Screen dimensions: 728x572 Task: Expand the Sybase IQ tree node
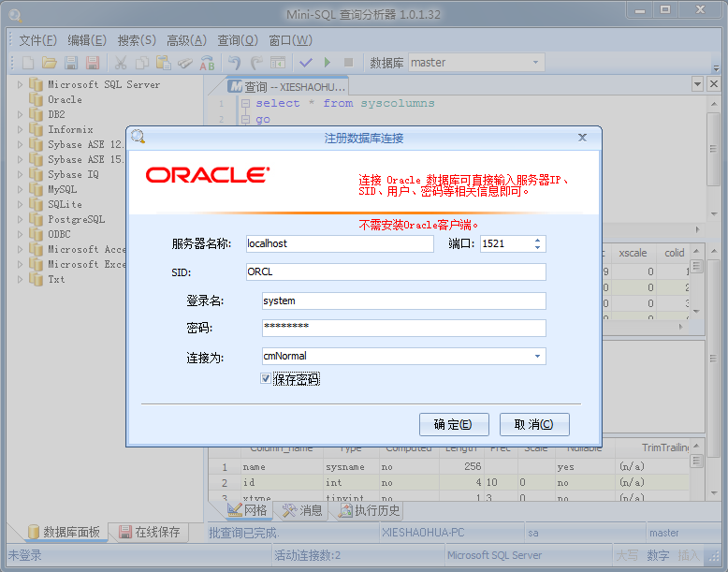(x=20, y=174)
